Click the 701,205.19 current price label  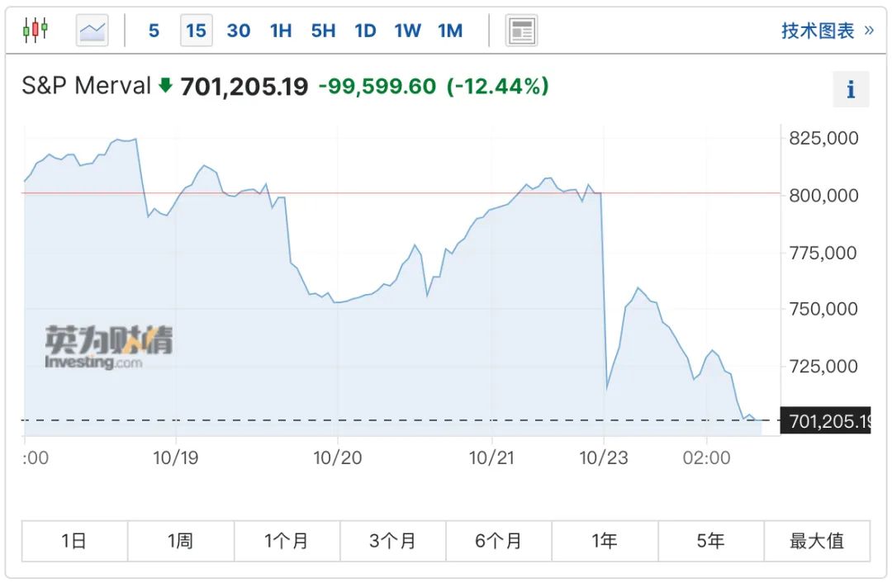point(825,421)
